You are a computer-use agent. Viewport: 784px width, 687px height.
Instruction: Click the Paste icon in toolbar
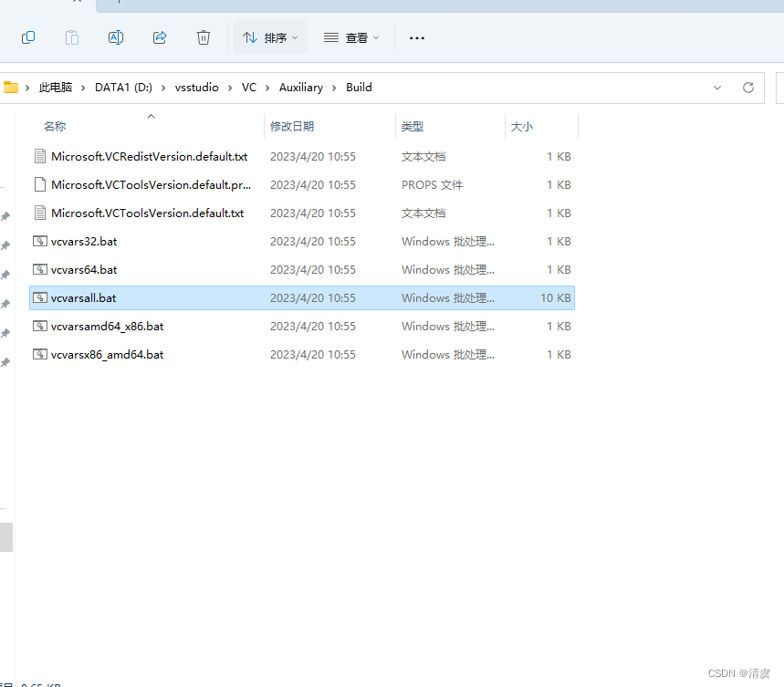click(72, 37)
